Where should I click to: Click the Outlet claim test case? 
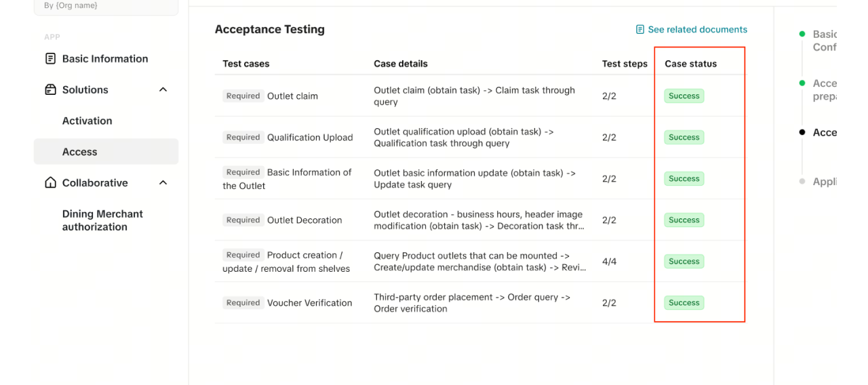[292, 96]
